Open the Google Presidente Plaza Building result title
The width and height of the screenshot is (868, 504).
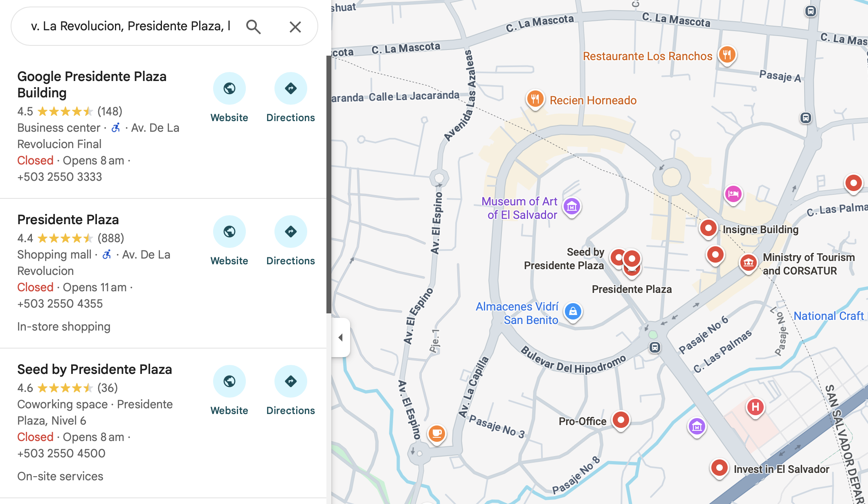click(x=92, y=85)
